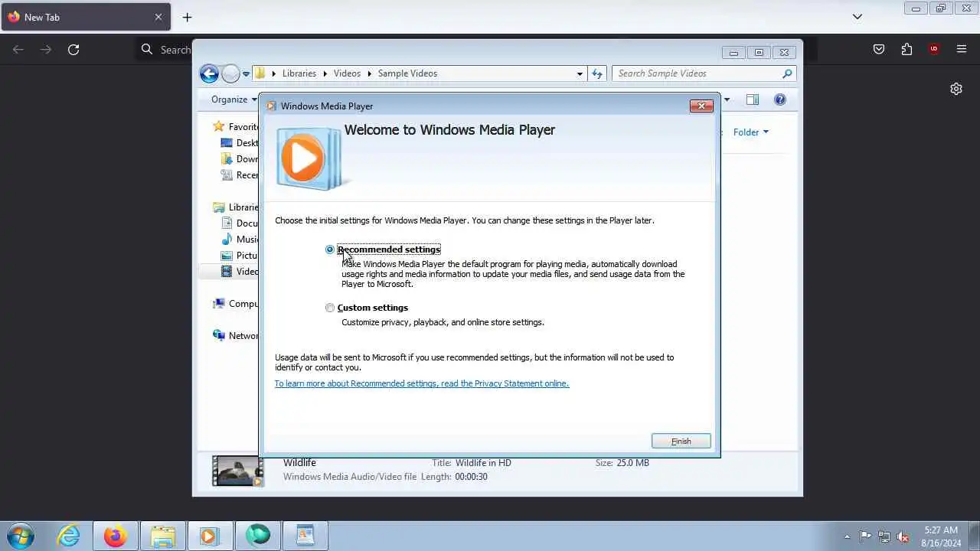Click Firefox reload page button
Viewport: 980px width, 551px height.
(73, 50)
